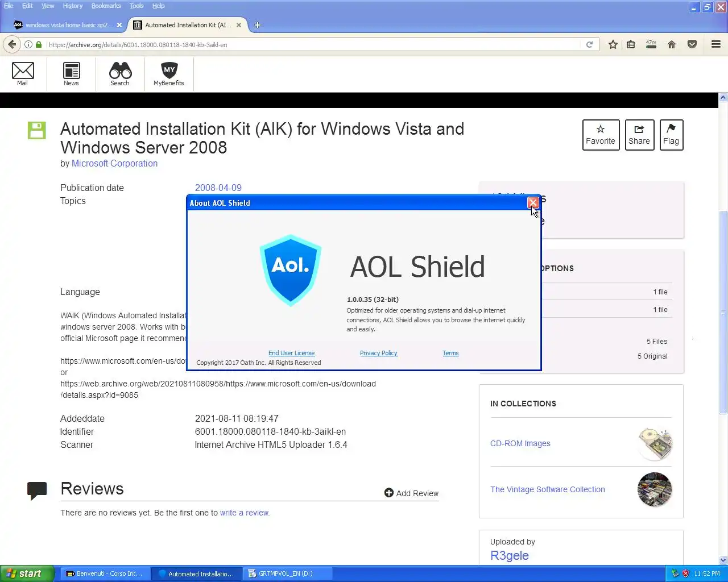Click the Windows start button
728x582 pixels.
click(27, 573)
